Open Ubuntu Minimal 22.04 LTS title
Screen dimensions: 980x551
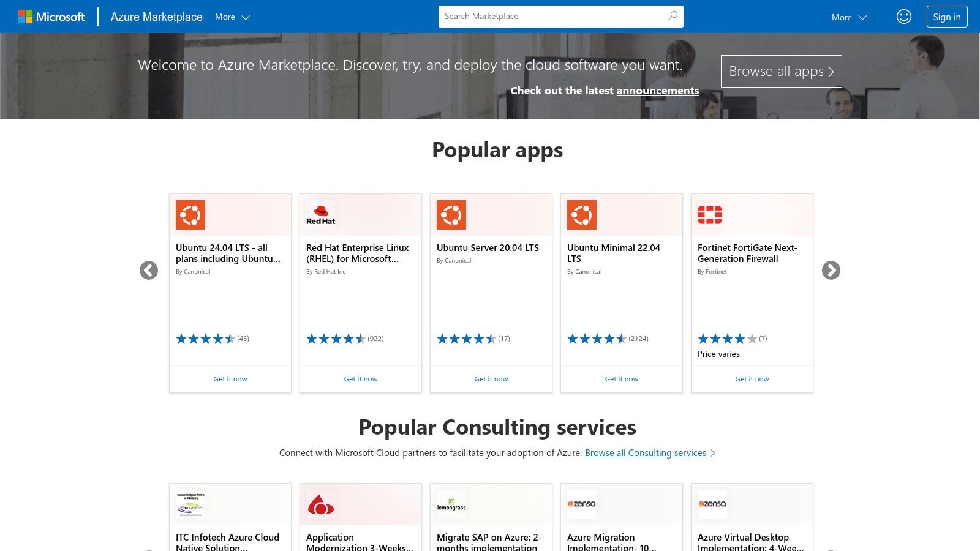[x=614, y=253]
